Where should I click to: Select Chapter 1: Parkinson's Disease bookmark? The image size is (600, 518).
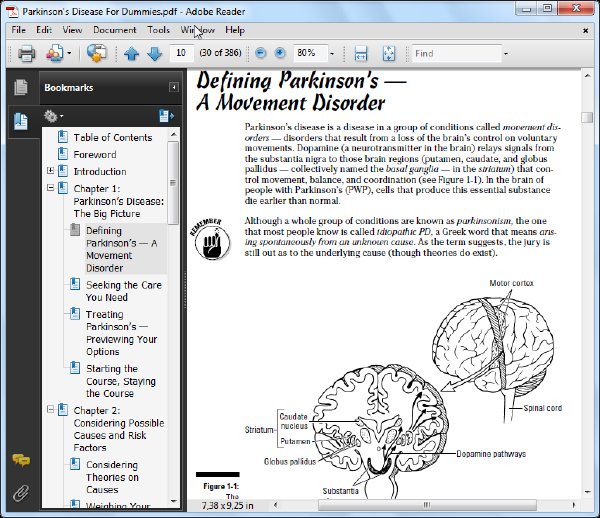pyautogui.click(x=119, y=201)
